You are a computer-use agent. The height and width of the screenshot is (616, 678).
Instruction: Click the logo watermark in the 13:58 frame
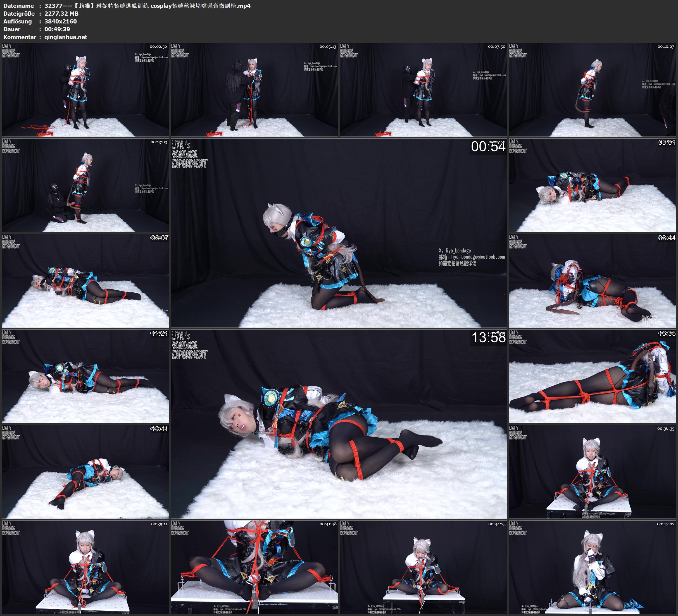[189, 345]
